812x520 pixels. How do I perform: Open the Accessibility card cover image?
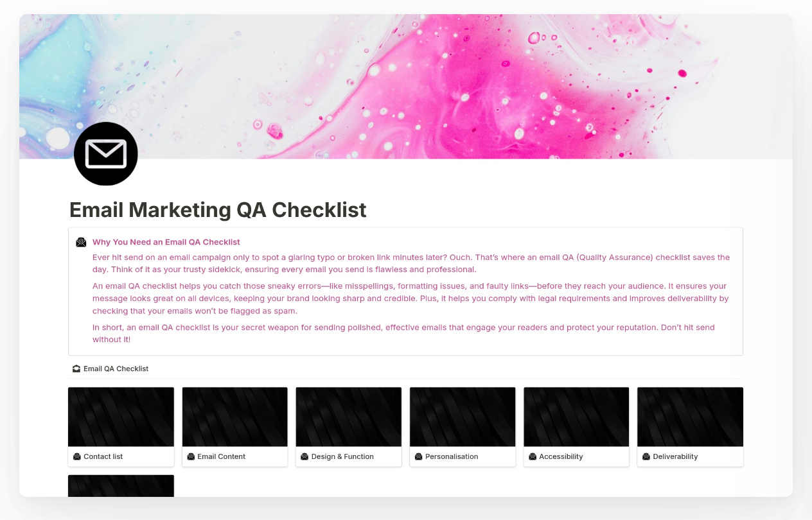tap(576, 417)
